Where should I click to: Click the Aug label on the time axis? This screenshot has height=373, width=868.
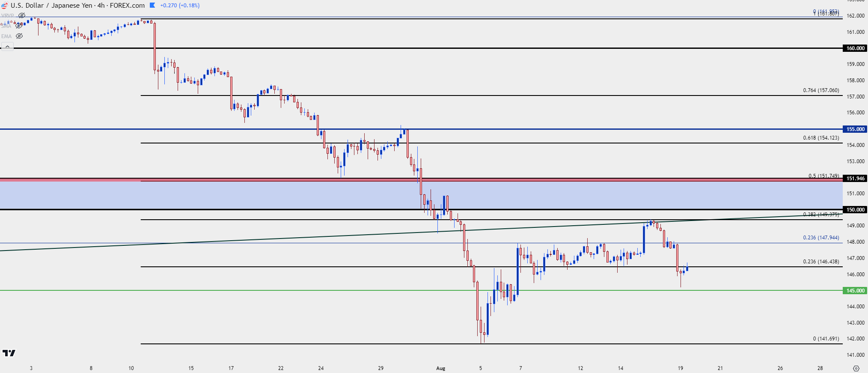point(441,368)
